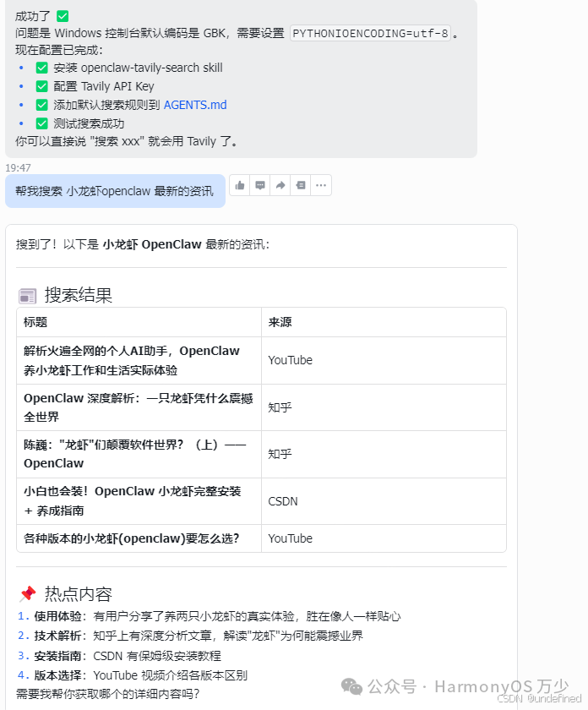Click the check emoji beside 测试搜索成功
Viewport: 588px width, 710px height.
click(x=41, y=123)
